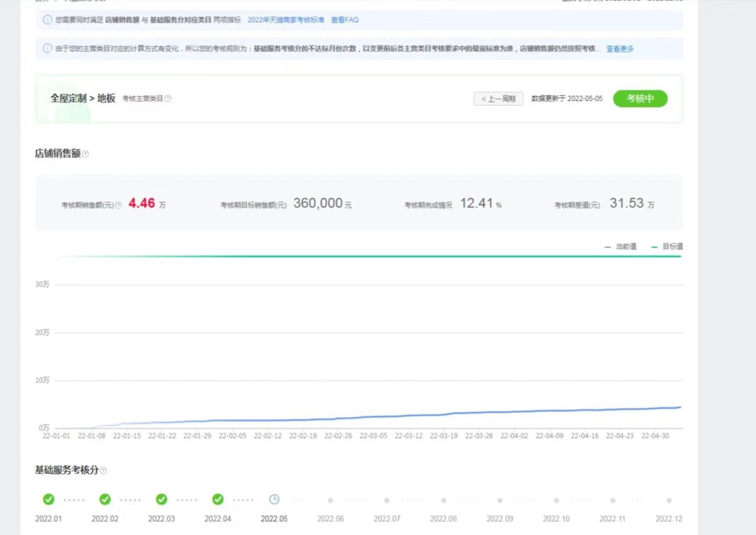Select gray dot marker for 2022.06
The image size is (756, 535).
[x=330, y=500]
